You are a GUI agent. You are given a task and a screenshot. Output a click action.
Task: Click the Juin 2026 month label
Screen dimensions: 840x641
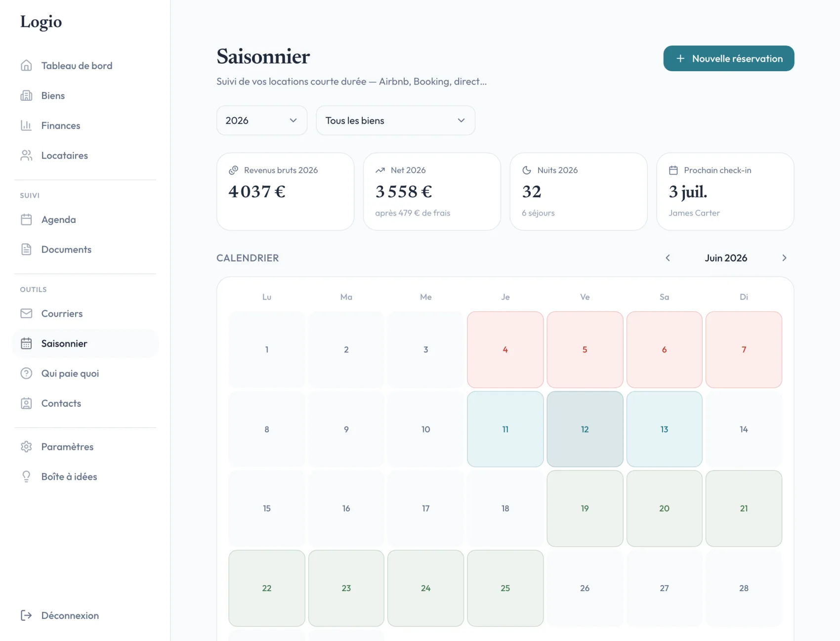[x=726, y=258]
